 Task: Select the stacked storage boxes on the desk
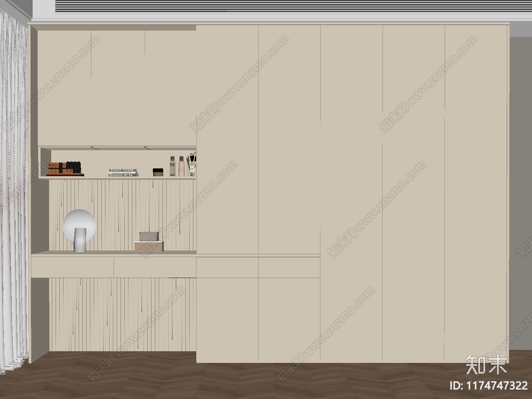tap(149, 242)
